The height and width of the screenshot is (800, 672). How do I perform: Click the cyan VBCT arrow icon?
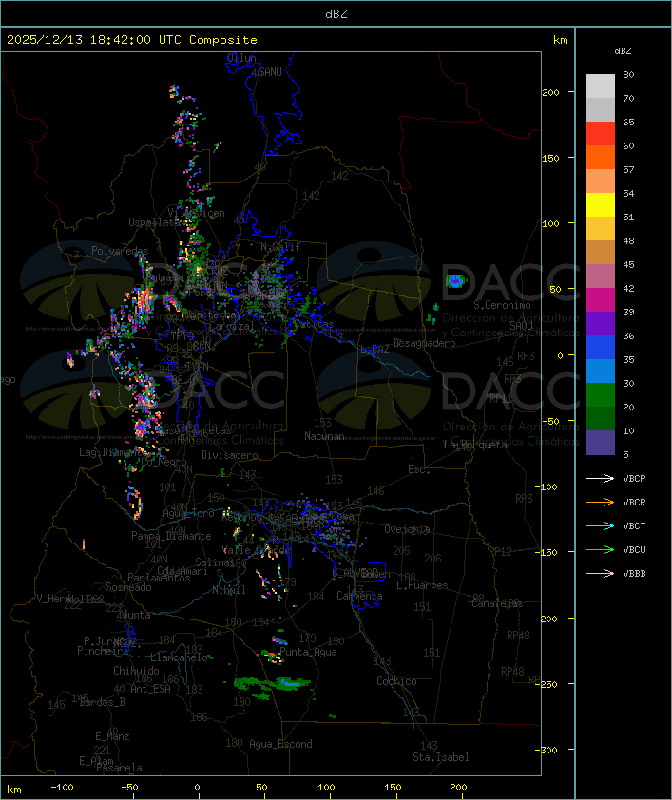click(600, 525)
